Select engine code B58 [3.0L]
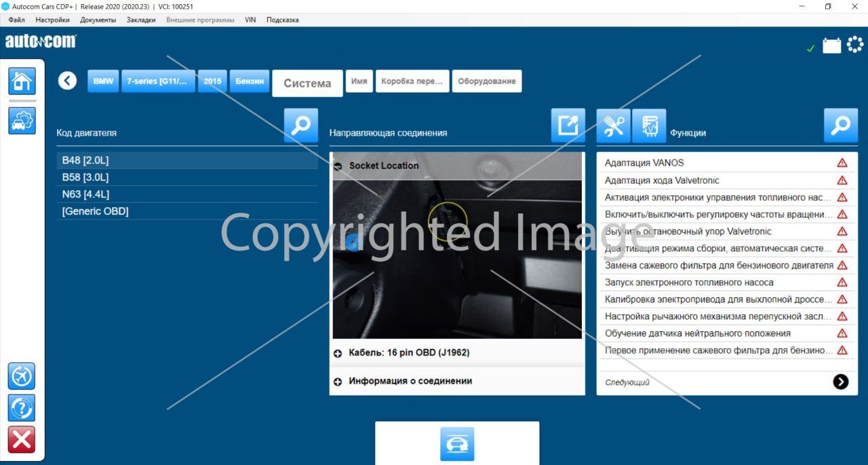The image size is (868, 465). tap(187, 177)
